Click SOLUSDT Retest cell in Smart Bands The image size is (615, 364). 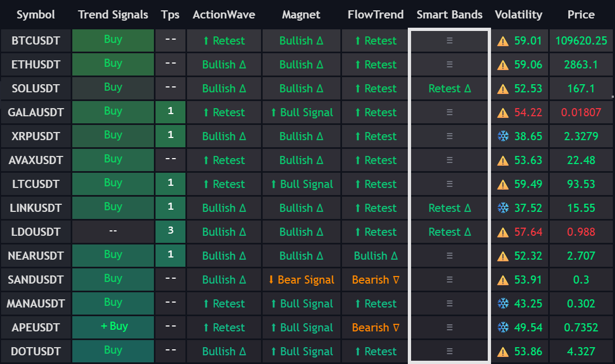coord(450,89)
